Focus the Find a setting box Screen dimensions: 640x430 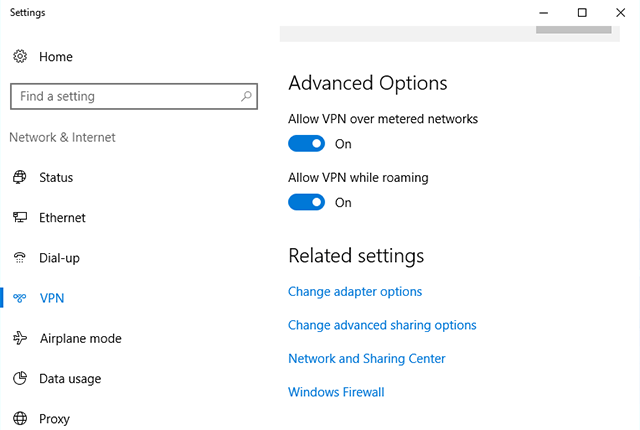click(125, 97)
